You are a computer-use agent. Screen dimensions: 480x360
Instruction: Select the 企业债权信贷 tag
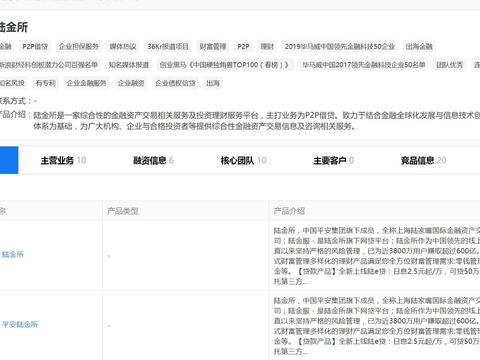(175, 83)
